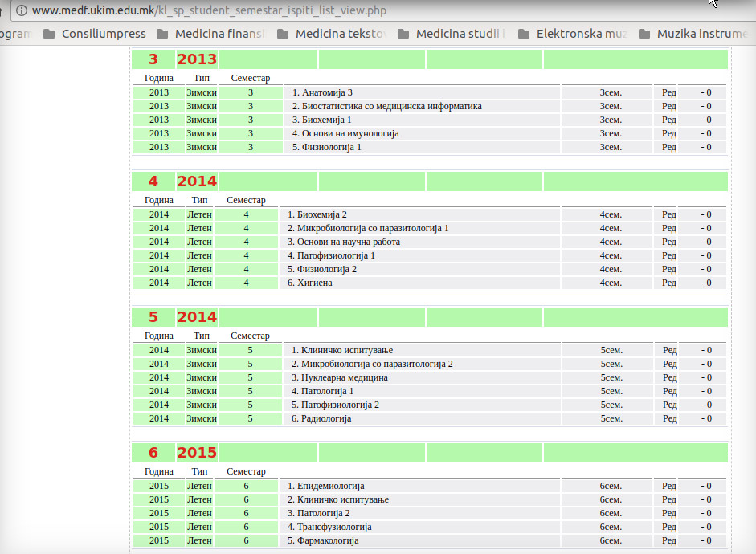The width and height of the screenshot is (756, 554).
Task: Click "5сем." in the Нуклеарна медицина row
Action: pos(611,377)
